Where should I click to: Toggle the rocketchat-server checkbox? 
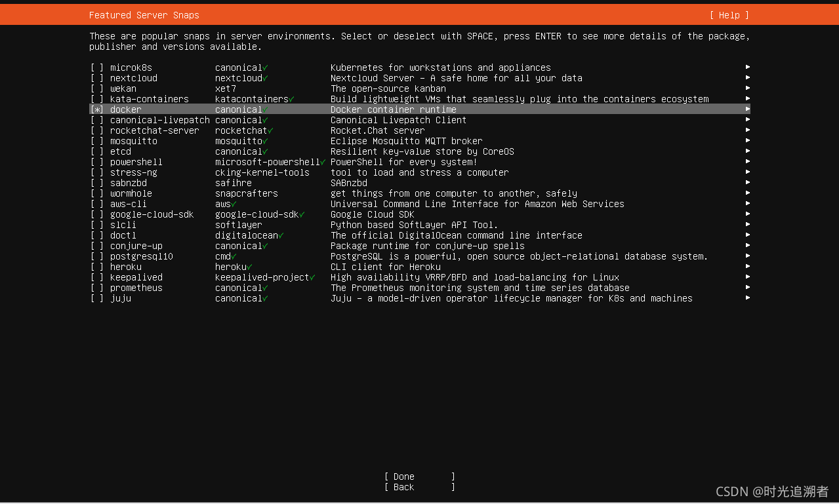(x=97, y=130)
